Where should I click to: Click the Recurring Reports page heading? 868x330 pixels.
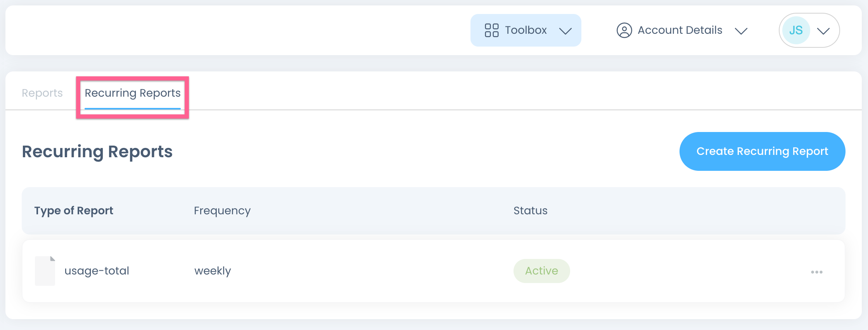97,151
